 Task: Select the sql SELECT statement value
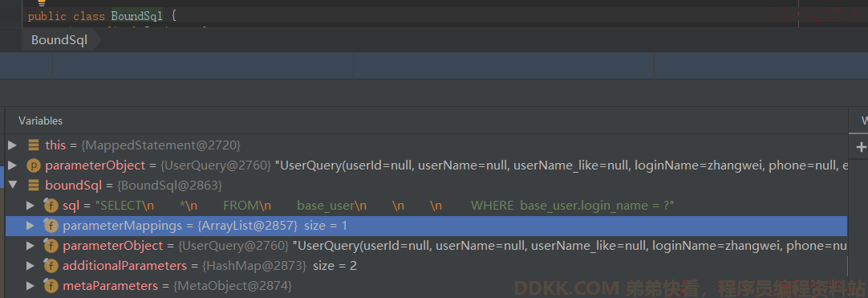385,206
